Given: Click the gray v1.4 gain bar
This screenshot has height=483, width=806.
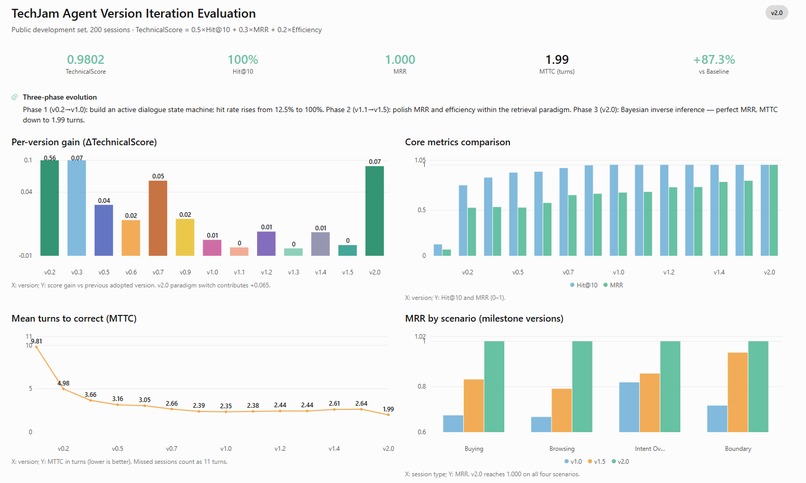Looking at the screenshot, I should click(320, 244).
